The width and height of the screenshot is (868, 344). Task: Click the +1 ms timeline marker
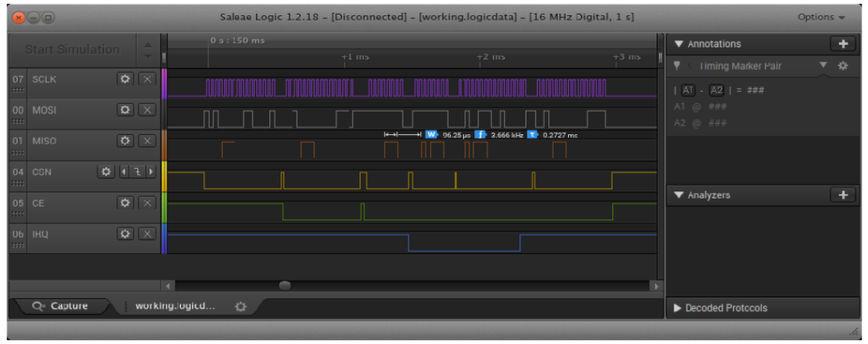355,56
